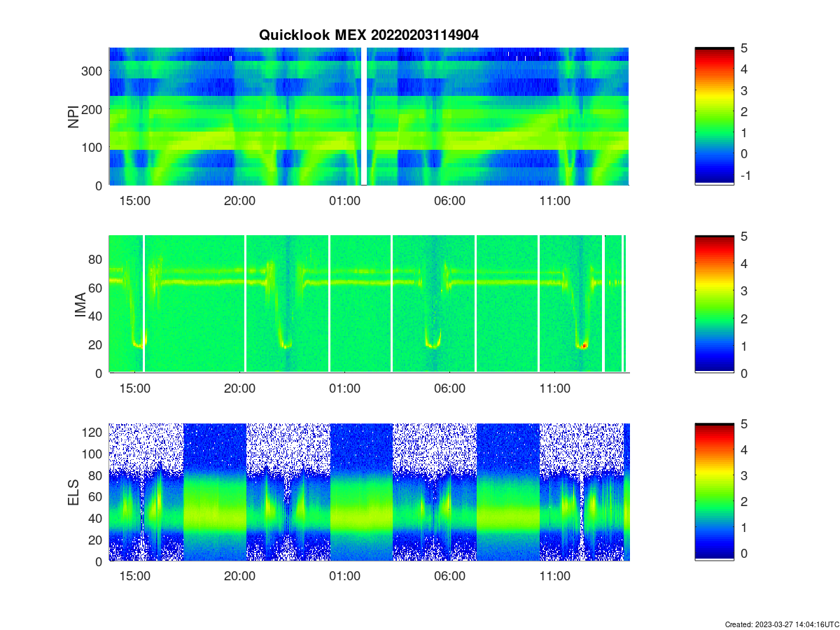Click the 15:00 tick of the IMA plot
The image size is (840, 630).
click(x=135, y=388)
